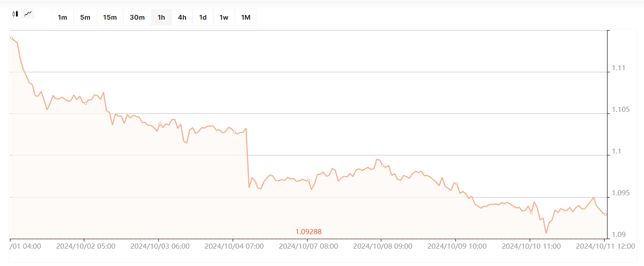
Task: Click the orange 1.09288 current price label
Action: pyautogui.click(x=308, y=232)
